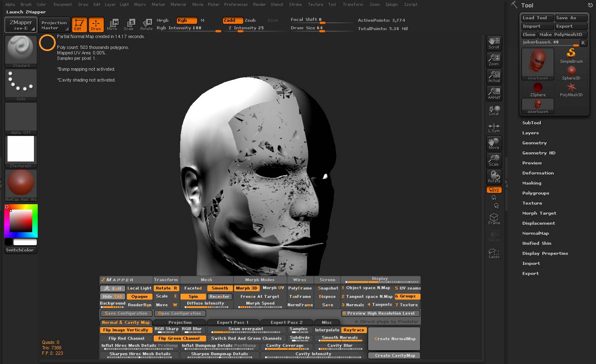The height and width of the screenshot is (364, 596).
Task: Select the ZSphere tool icon
Action: pos(538,90)
